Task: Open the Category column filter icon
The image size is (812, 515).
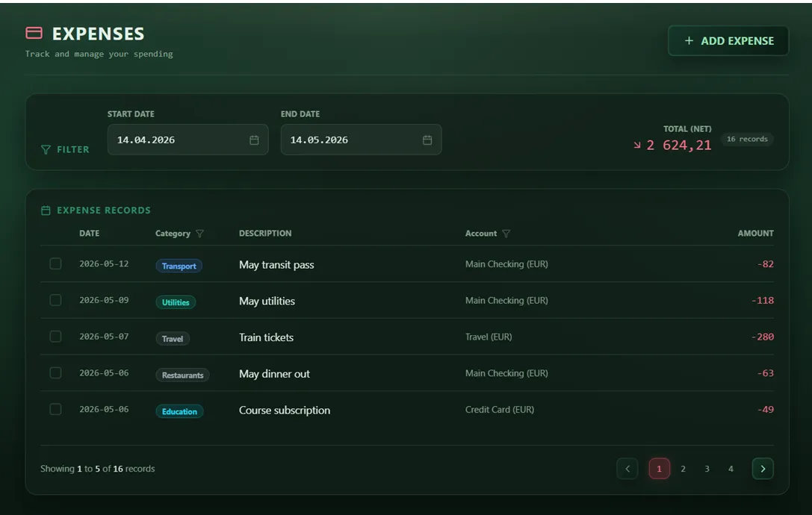Action: [199, 234]
